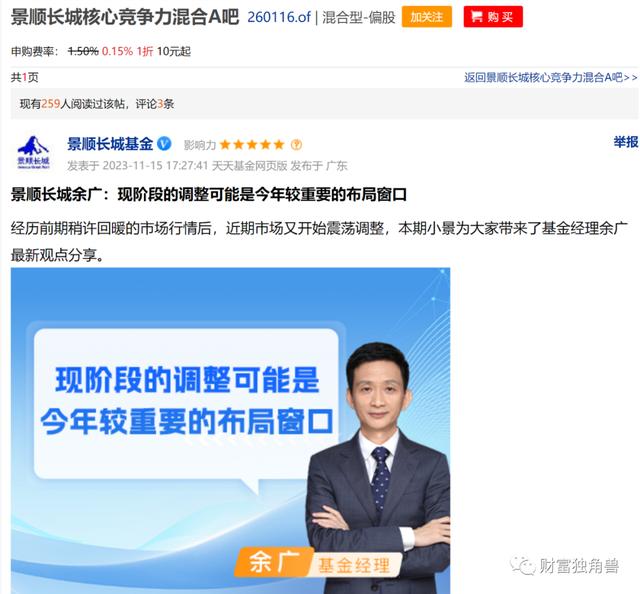The image size is (640, 594).
Task: Click the 混合型-偏股 fund type label
Action: [358, 17]
